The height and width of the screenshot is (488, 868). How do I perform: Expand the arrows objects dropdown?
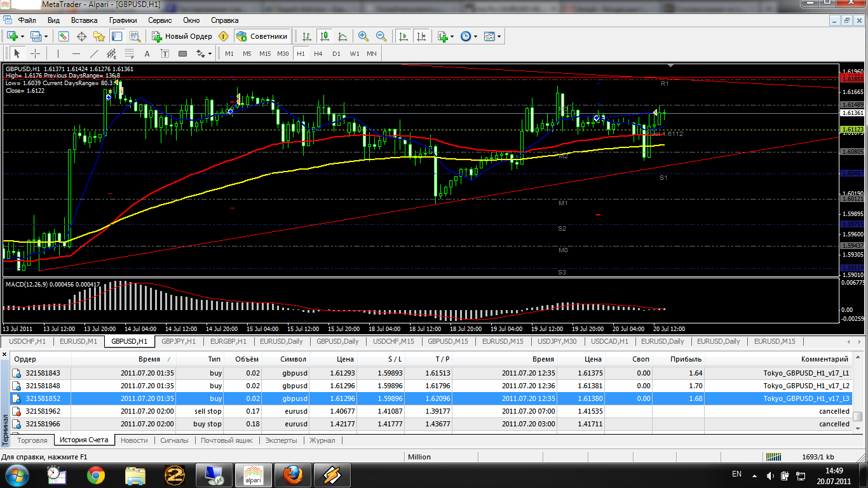click(210, 53)
